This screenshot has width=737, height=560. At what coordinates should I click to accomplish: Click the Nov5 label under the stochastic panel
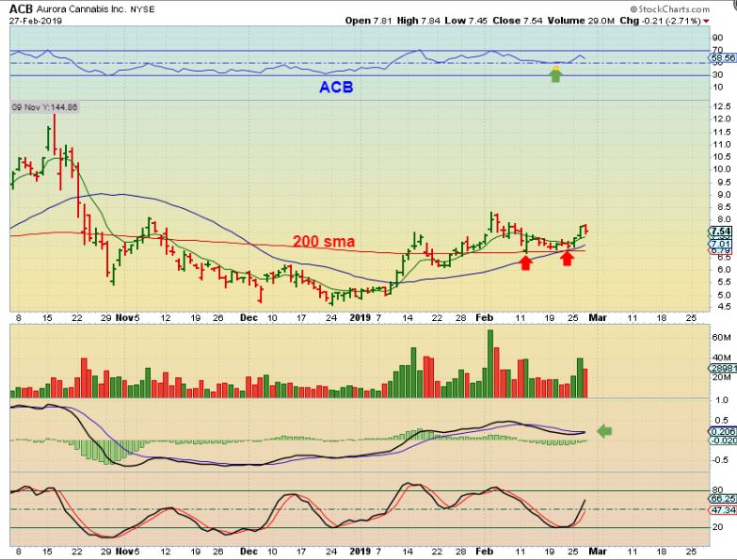(128, 552)
